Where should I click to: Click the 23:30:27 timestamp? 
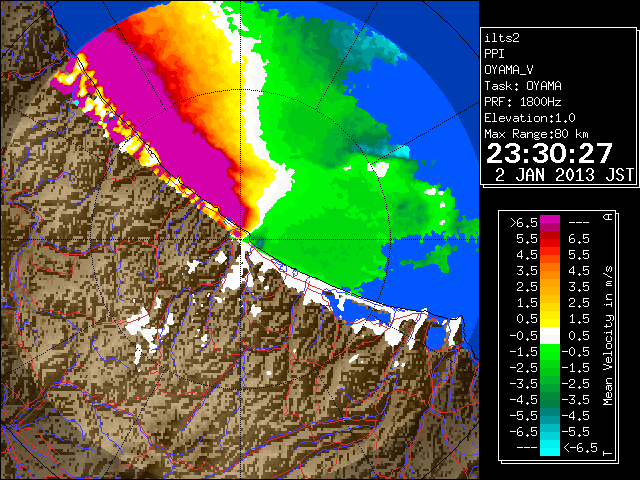click(x=549, y=153)
